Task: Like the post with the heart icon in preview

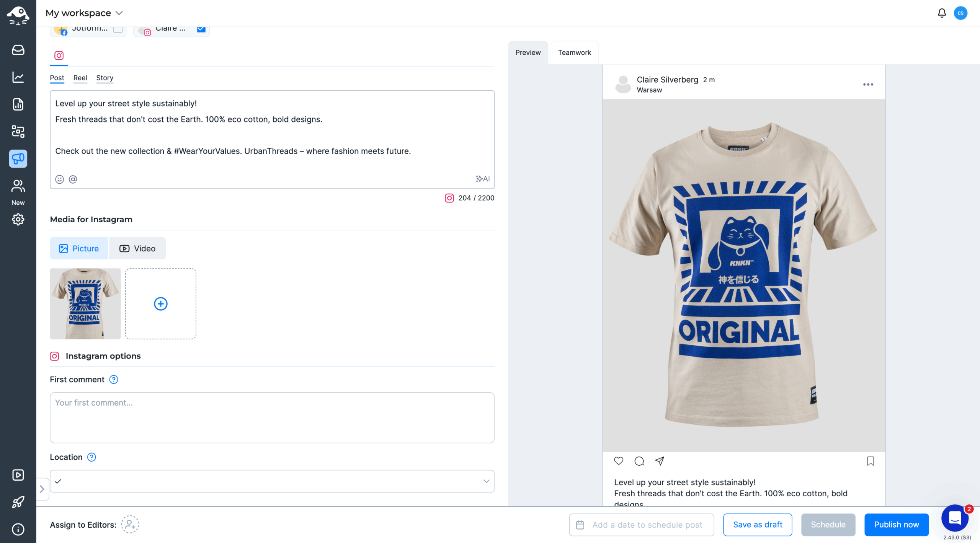Action: (x=619, y=461)
